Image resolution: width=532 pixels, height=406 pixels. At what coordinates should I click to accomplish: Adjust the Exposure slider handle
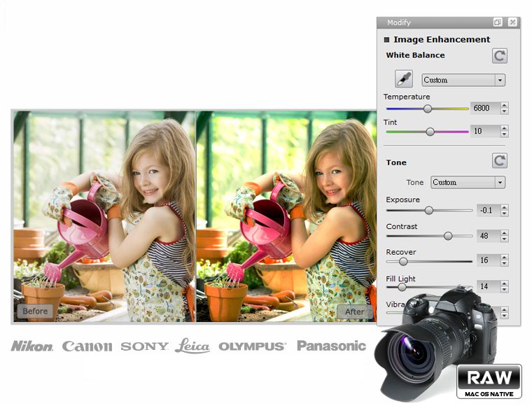429,210
